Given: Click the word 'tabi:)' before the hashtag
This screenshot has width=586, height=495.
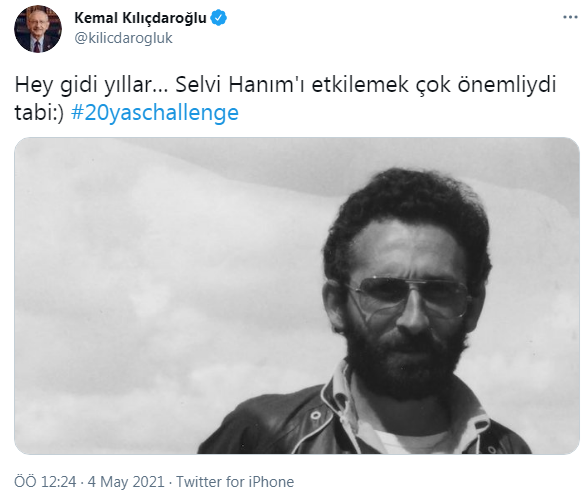Looking at the screenshot, I should [x=39, y=112].
